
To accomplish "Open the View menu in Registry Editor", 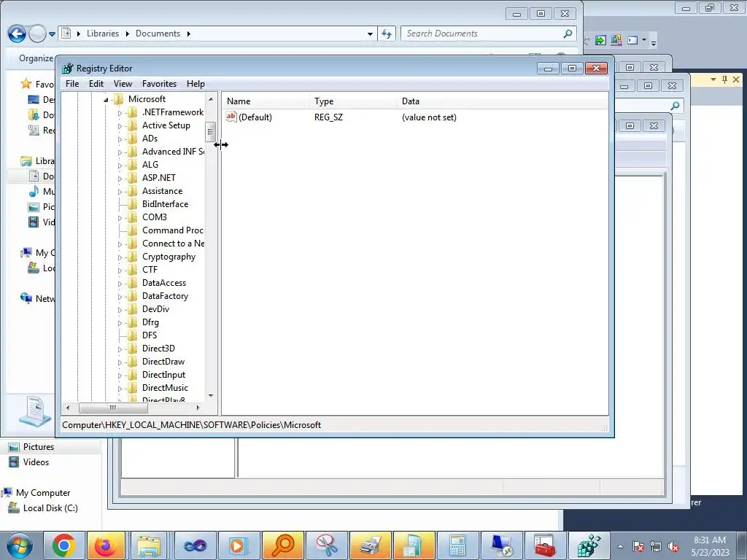I will tap(123, 84).
